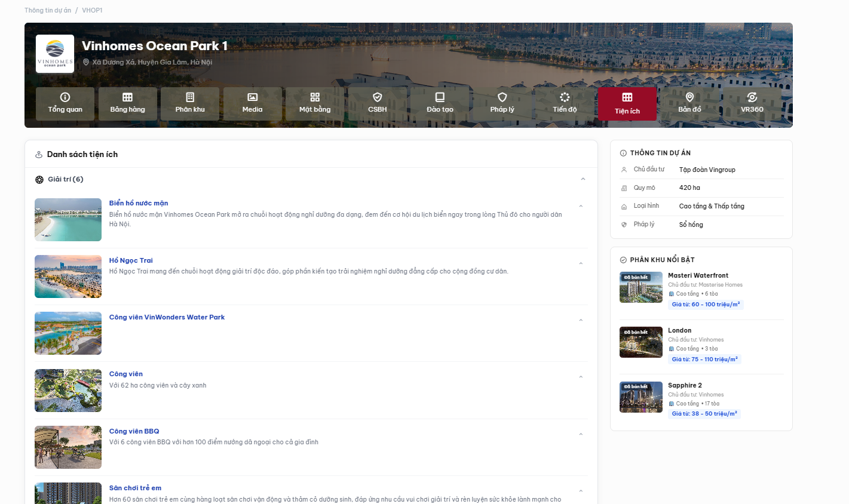
Task: Collapse the Giải trí (6) section
Action: [583, 179]
